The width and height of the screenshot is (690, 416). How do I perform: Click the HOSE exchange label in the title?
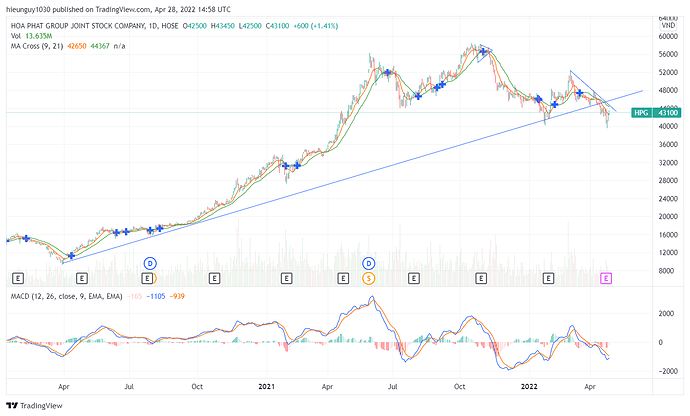point(170,26)
